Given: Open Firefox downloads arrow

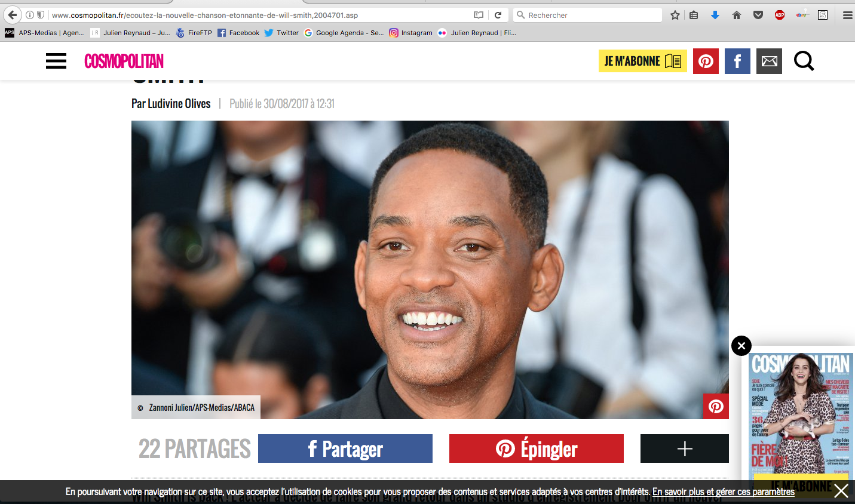Looking at the screenshot, I should click(715, 15).
